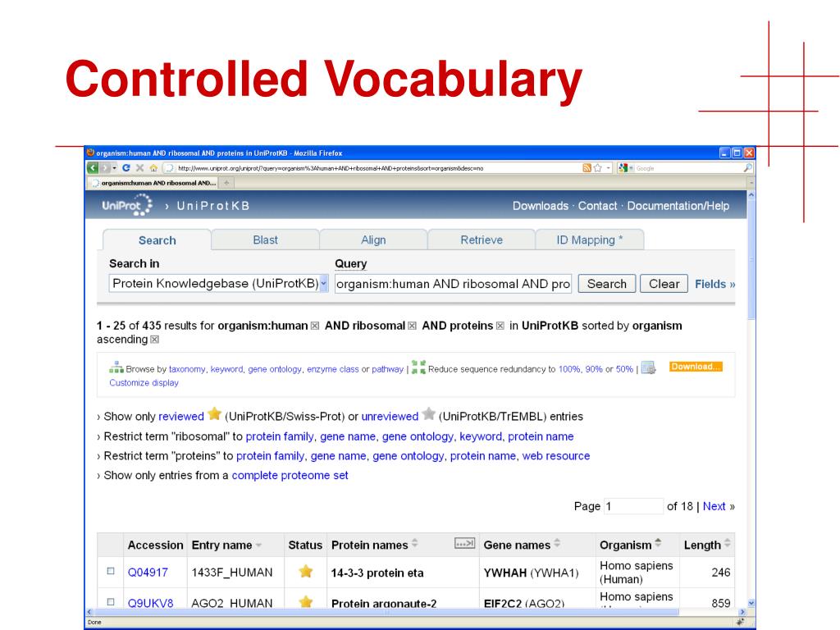The image size is (840, 630).
Task: Sort by Length column arrows
Action: pos(727,543)
